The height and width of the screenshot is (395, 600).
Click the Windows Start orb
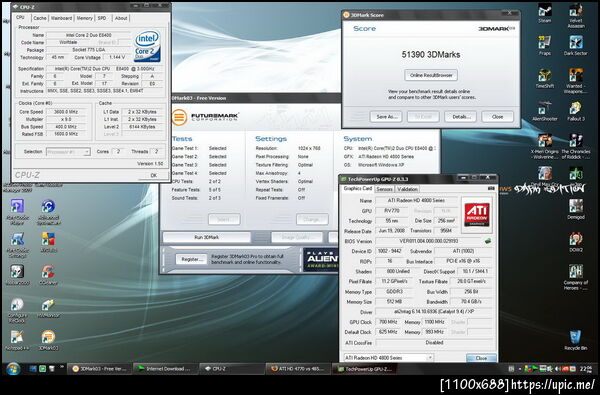point(13,369)
